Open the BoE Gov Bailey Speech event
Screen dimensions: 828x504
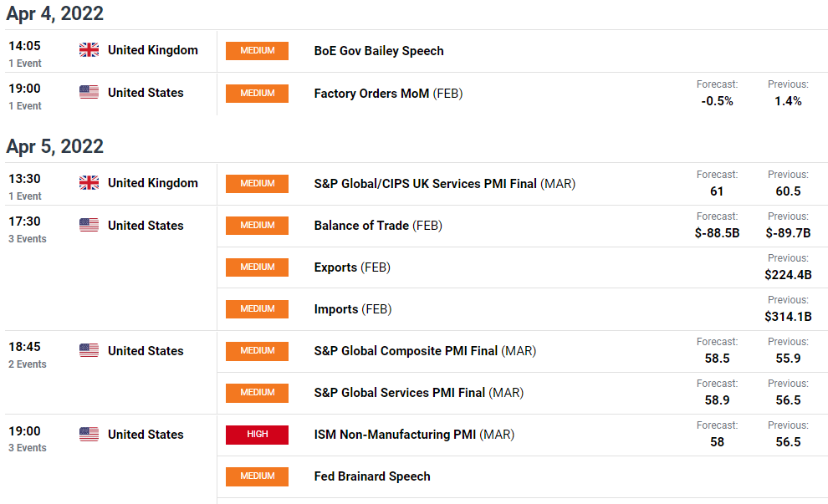coord(379,51)
